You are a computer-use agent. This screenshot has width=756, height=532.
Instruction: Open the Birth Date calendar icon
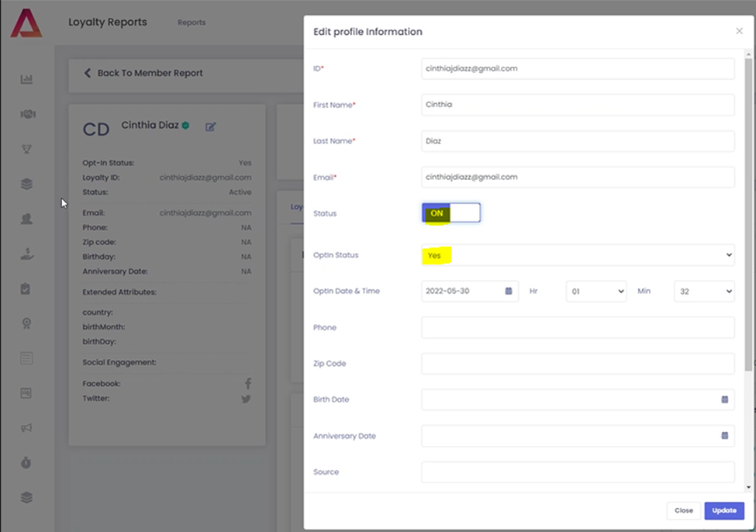click(725, 399)
